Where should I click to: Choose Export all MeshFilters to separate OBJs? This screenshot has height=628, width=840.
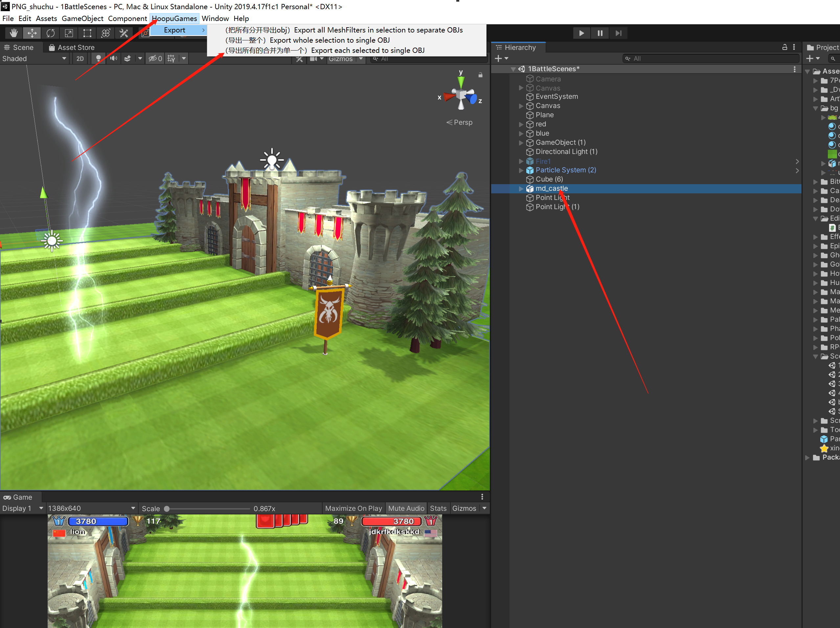[344, 30]
